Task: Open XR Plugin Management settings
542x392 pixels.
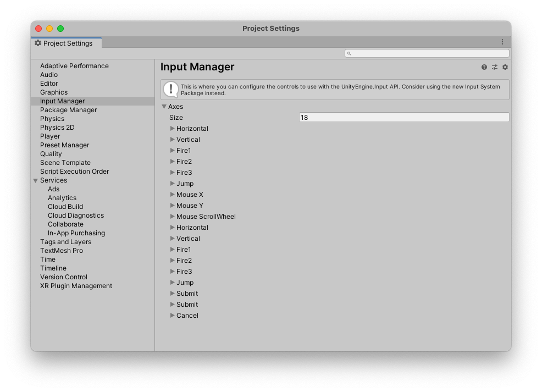Action: click(76, 286)
